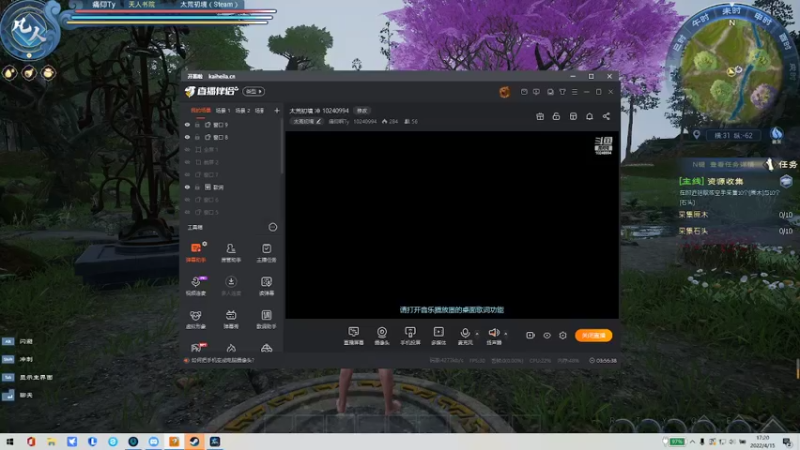
Task: Select the 歌词 source row
Action: click(x=231, y=187)
